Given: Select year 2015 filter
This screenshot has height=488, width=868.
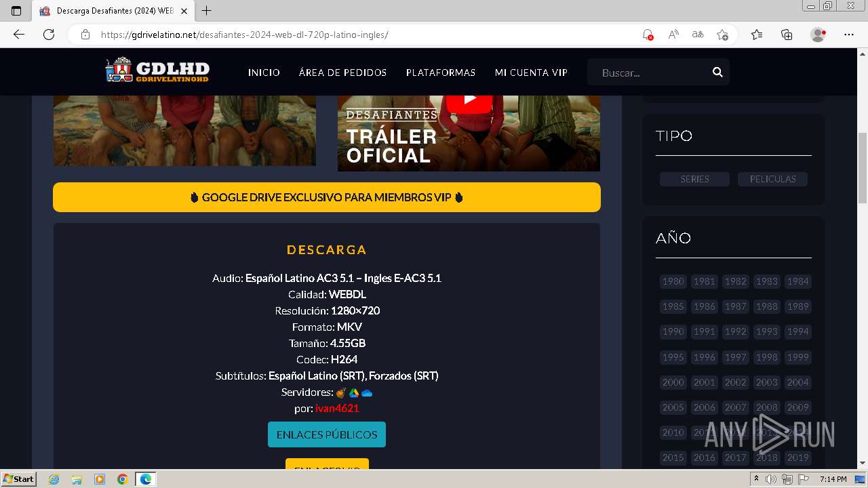Looking at the screenshot, I should 673,457.
